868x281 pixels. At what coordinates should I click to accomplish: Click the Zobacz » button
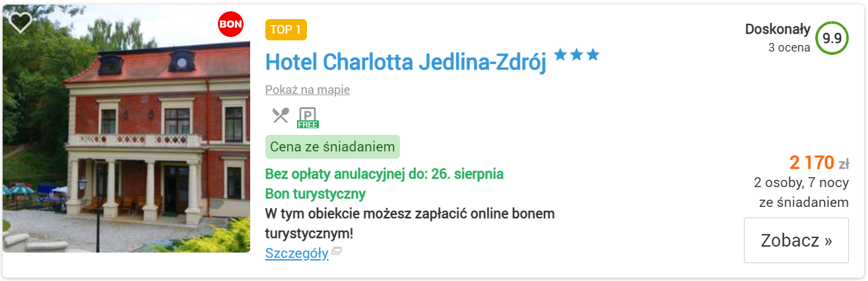pos(796,240)
